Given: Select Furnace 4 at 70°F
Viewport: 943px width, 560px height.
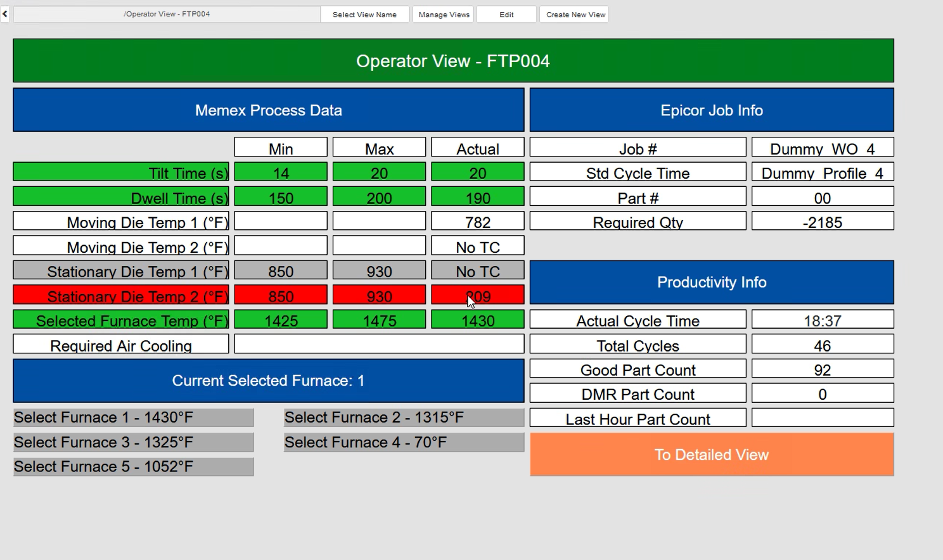Looking at the screenshot, I should (404, 442).
